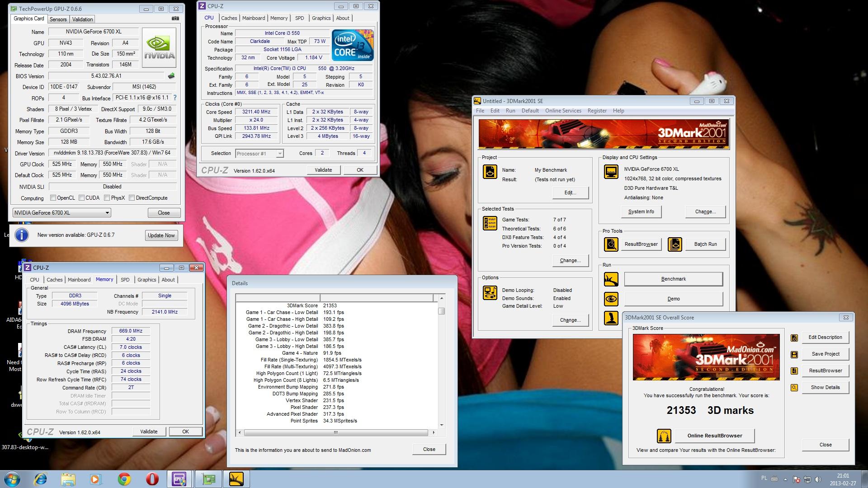Click the Batch Run icon in Pro Tools
The image size is (868, 488).
click(x=675, y=244)
